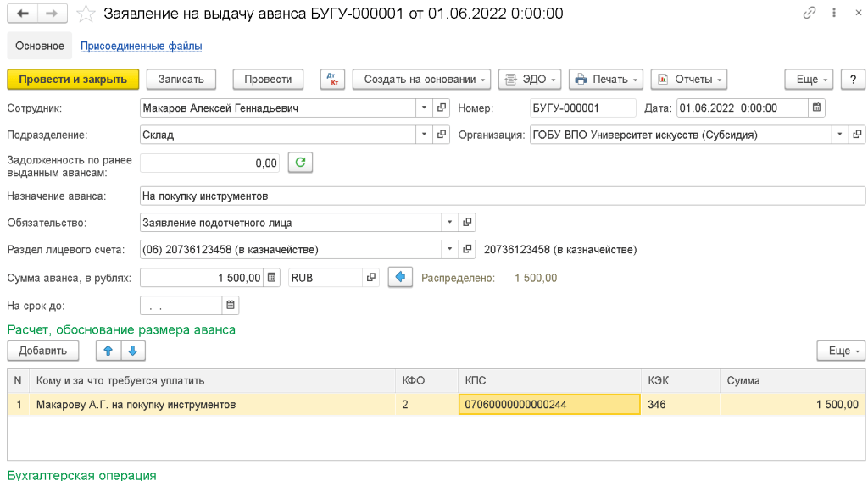Image resolution: width=868 pixels, height=481 pixels.
Task: Click the blue left arrow distribute button
Action: 400,277
